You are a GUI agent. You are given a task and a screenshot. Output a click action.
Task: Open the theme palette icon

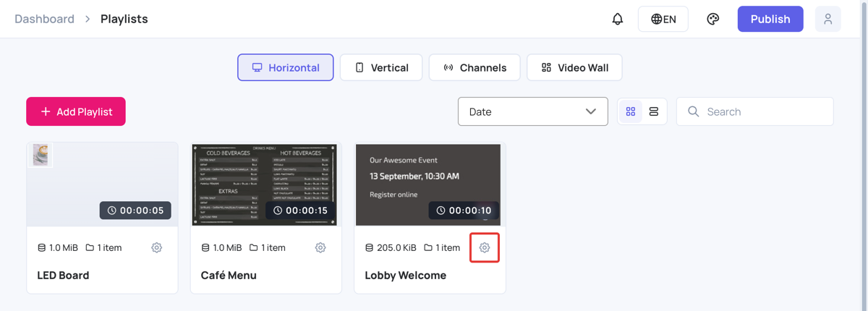pyautogui.click(x=712, y=19)
